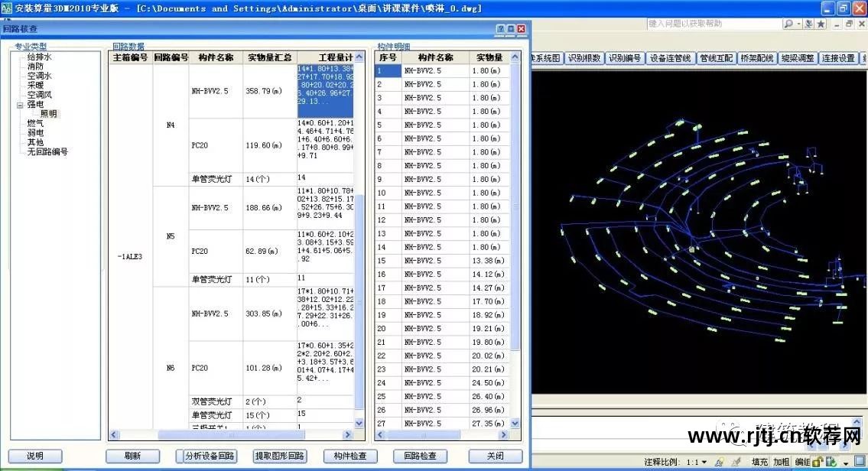Select 消防 in the specialty type tree
Screen dimensions: 868x471
[x=35, y=67]
